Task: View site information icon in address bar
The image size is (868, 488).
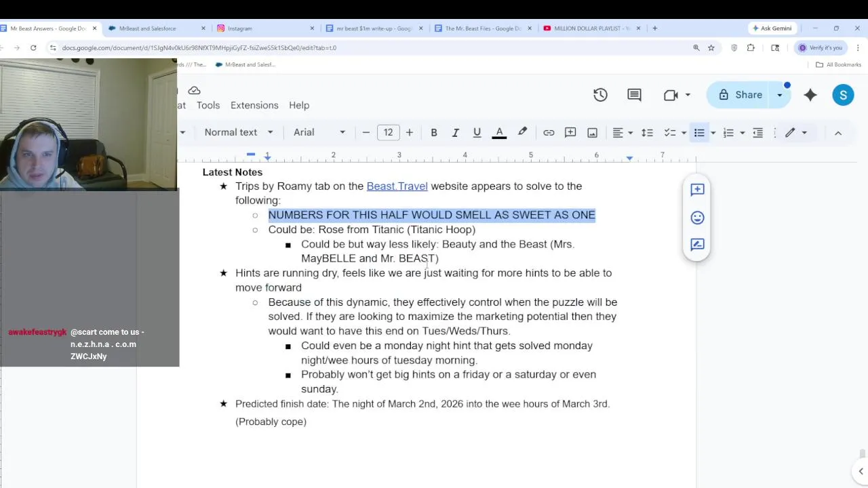Action: pos(52,47)
